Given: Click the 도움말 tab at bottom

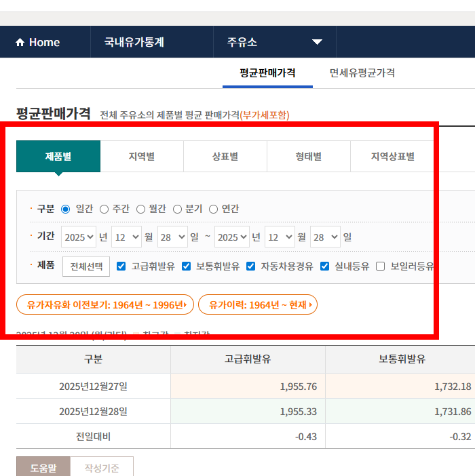Looking at the screenshot, I should tap(43, 467).
